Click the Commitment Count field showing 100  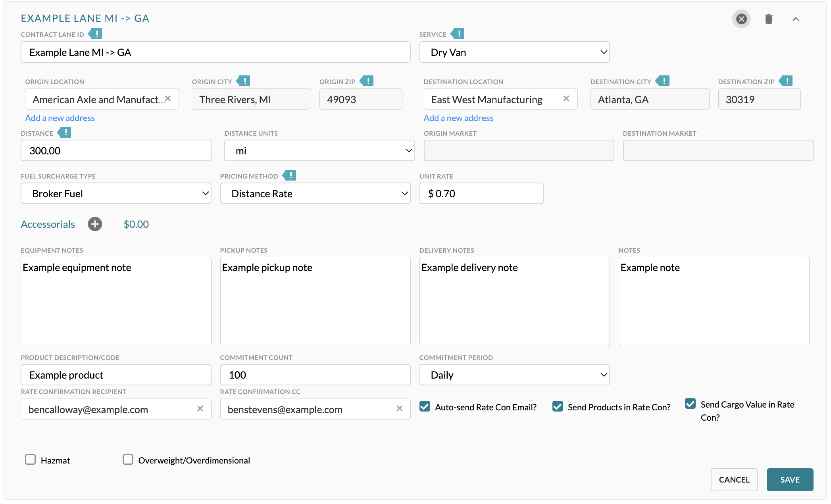point(315,375)
